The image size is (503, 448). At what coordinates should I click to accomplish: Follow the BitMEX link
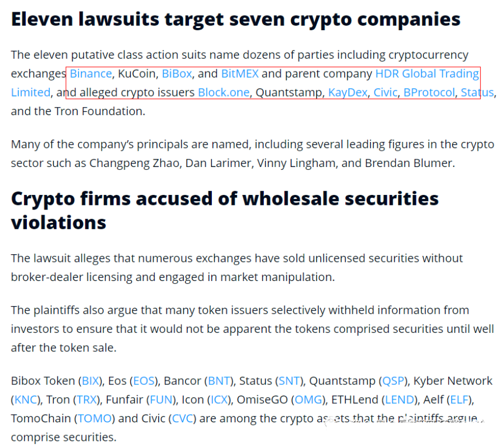point(240,74)
